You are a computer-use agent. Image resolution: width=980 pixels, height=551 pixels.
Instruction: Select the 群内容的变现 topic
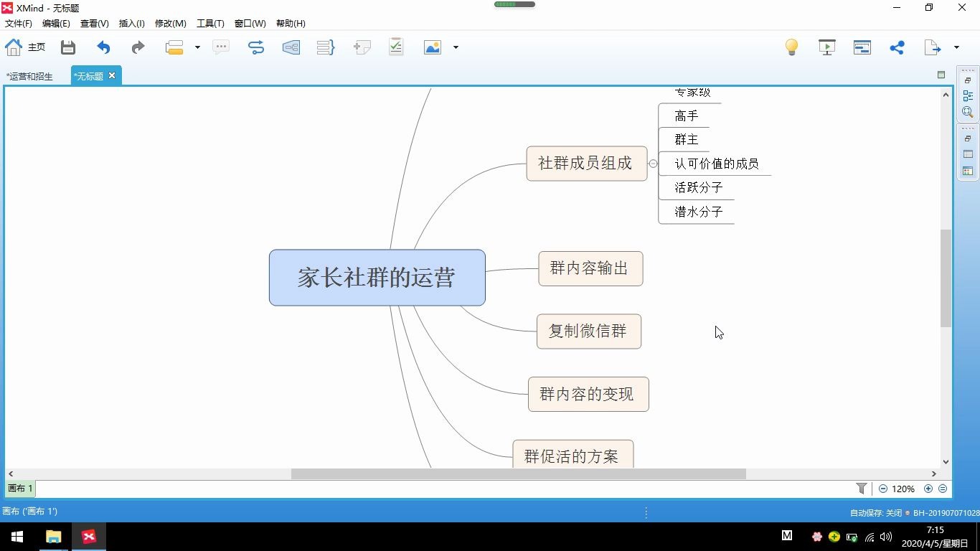pyautogui.click(x=588, y=395)
